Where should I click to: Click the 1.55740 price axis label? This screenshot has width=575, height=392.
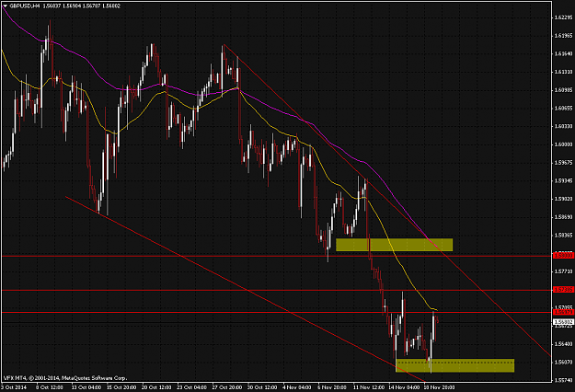click(x=564, y=380)
